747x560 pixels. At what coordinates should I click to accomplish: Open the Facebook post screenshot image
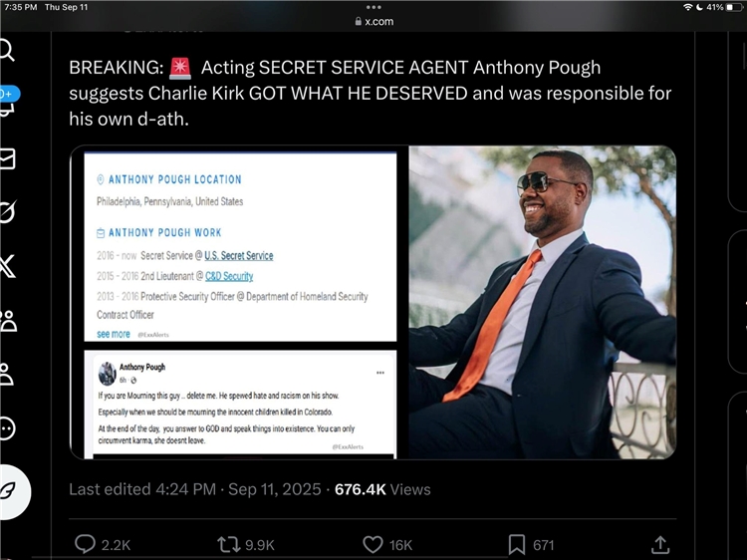239,404
